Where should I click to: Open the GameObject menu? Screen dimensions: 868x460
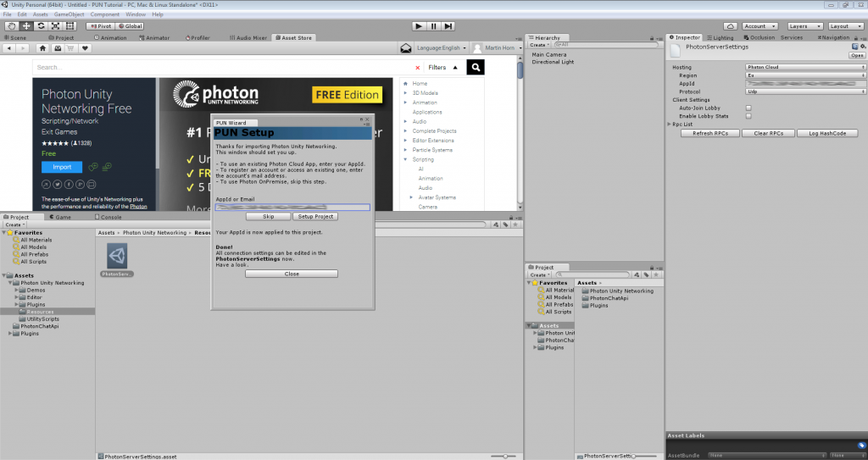click(70, 14)
